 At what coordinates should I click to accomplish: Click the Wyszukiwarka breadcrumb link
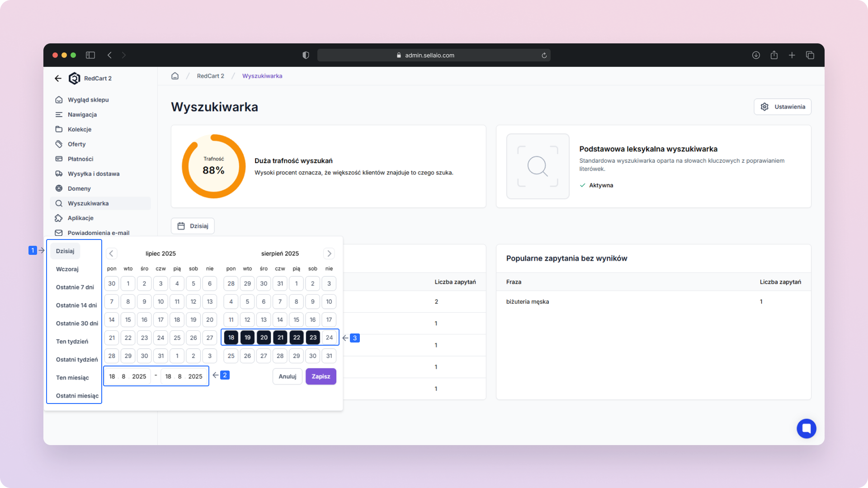pos(262,76)
